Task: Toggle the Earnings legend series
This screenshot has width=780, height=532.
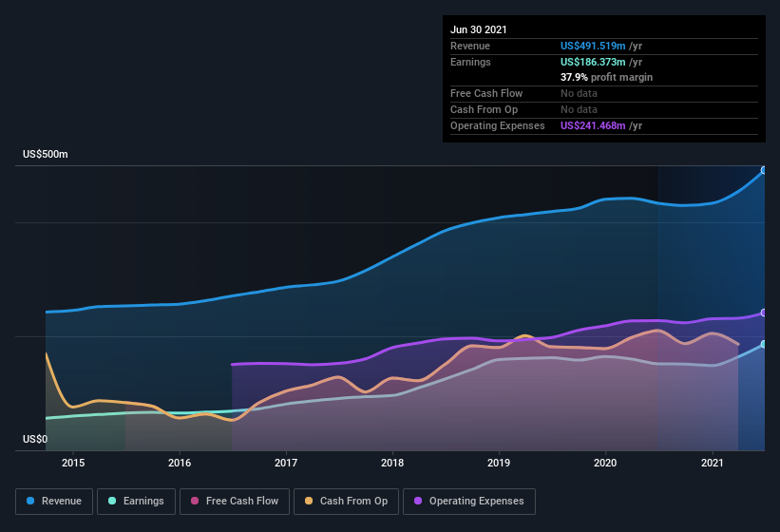Action: click(x=136, y=502)
